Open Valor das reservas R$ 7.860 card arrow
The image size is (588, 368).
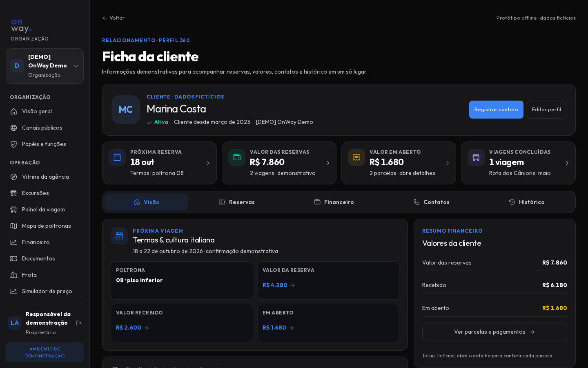326,163
